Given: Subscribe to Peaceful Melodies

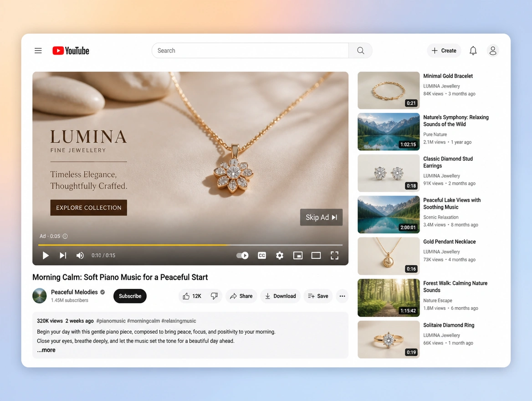Looking at the screenshot, I should click(x=130, y=296).
